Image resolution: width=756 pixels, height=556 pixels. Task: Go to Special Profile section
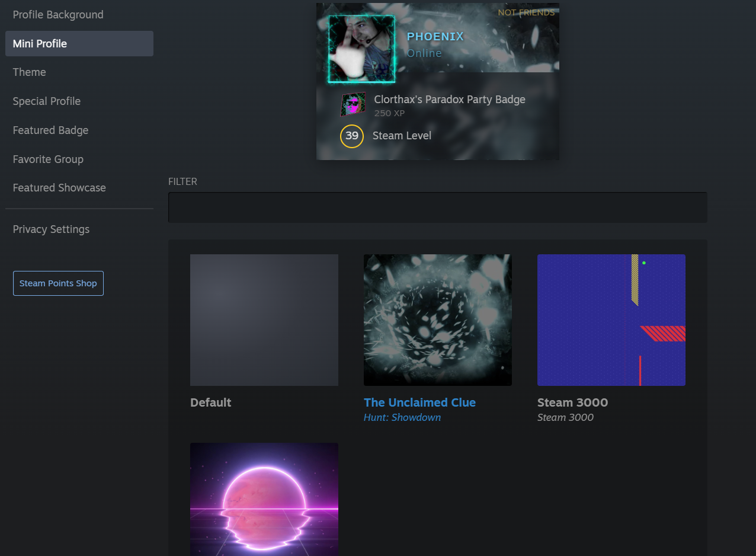[x=47, y=101]
